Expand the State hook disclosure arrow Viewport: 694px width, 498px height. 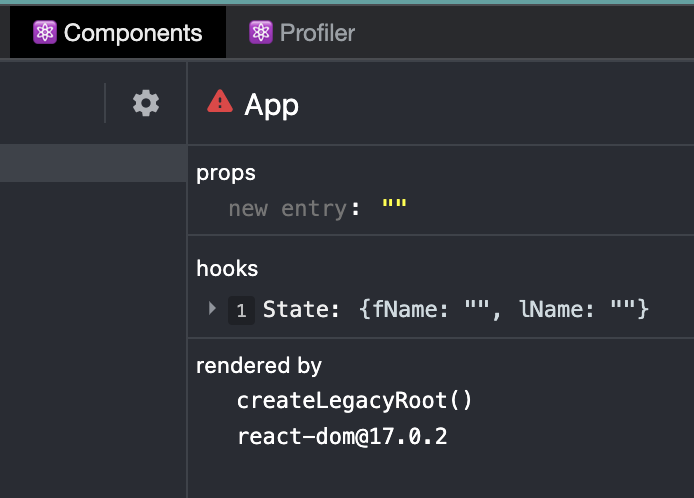(212, 308)
